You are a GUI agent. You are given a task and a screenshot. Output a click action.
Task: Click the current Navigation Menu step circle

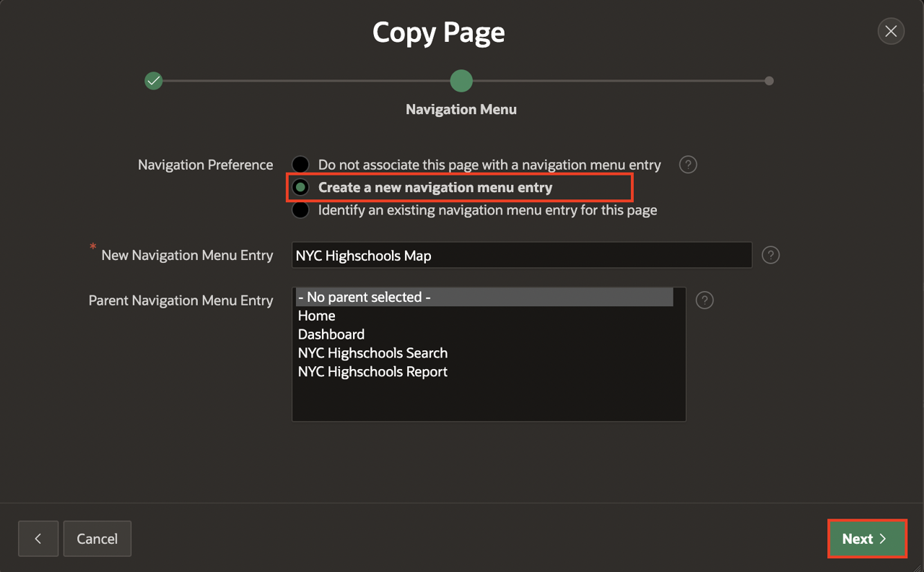[x=461, y=81]
